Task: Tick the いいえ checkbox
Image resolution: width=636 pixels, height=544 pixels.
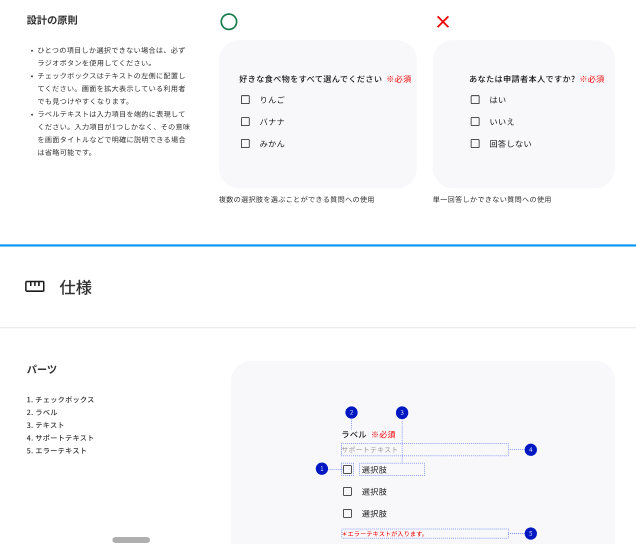Action: point(475,121)
